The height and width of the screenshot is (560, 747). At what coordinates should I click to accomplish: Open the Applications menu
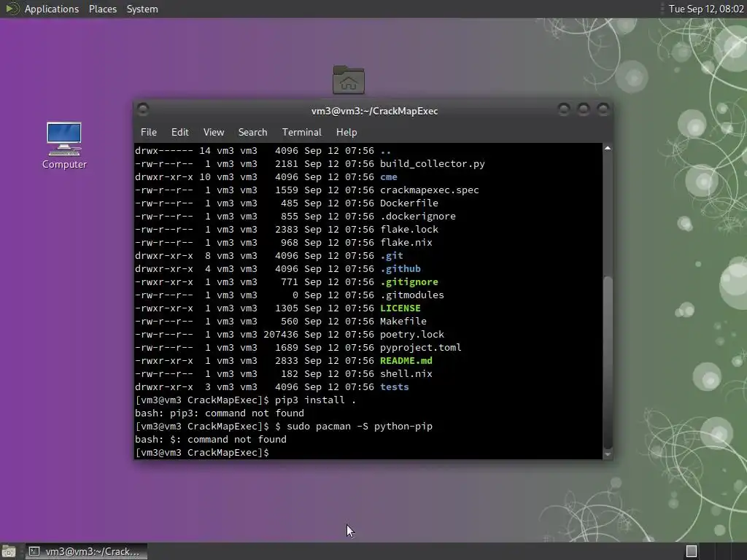(52, 9)
